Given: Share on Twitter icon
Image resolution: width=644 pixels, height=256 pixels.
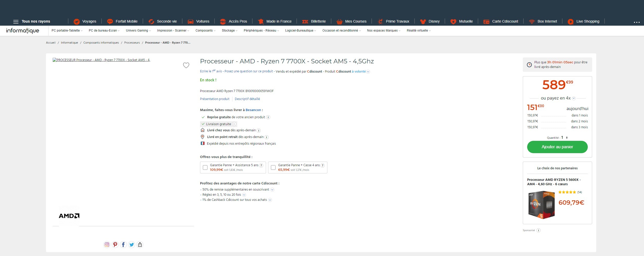Looking at the screenshot, I should click(131, 245).
